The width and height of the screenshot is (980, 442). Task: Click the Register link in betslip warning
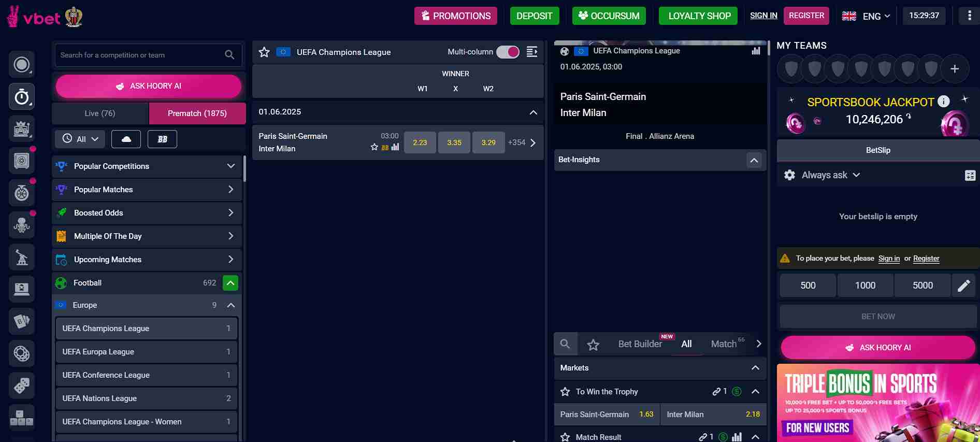click(x=926, y=259)
